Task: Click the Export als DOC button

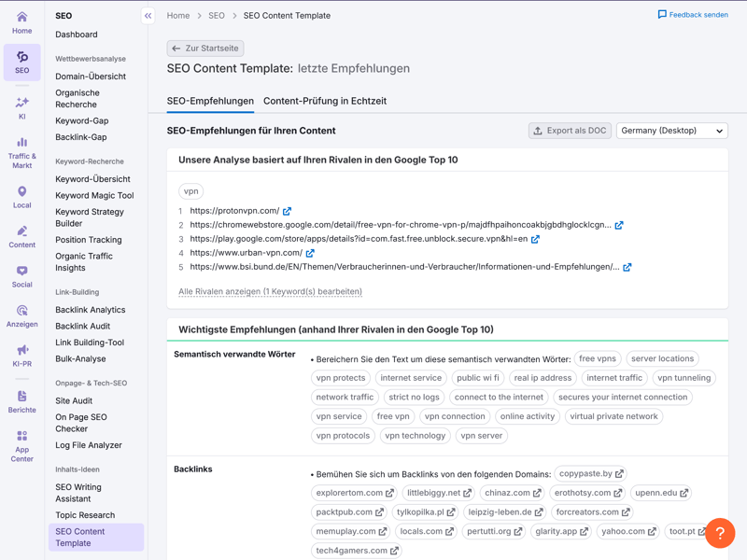Action: tap(570, 131)
